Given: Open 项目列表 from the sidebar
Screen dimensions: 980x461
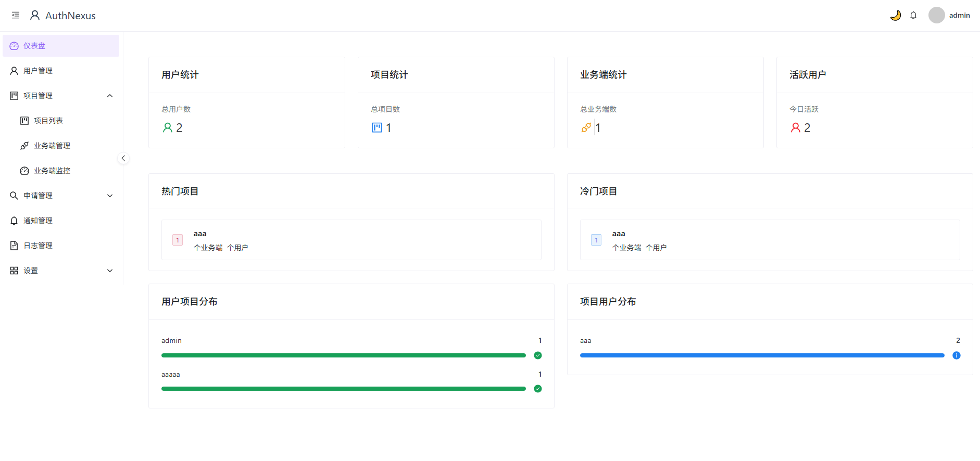Looking at the screenshot, I should 48,121.
